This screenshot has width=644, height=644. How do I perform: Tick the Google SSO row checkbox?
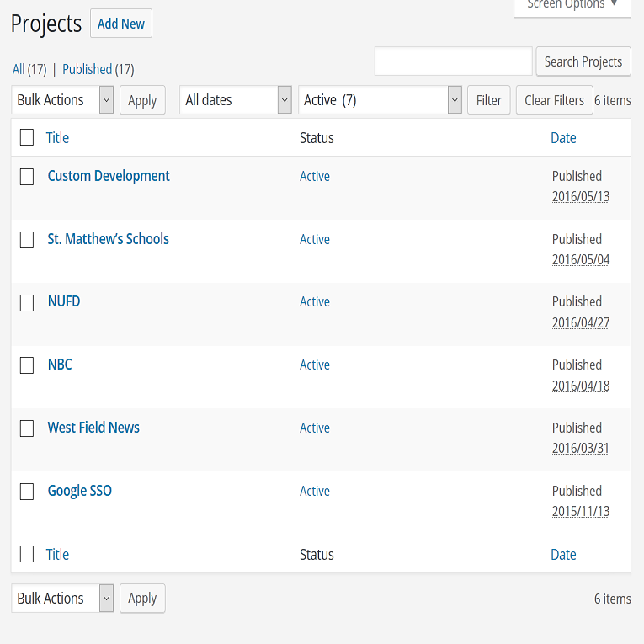[27, 492]
